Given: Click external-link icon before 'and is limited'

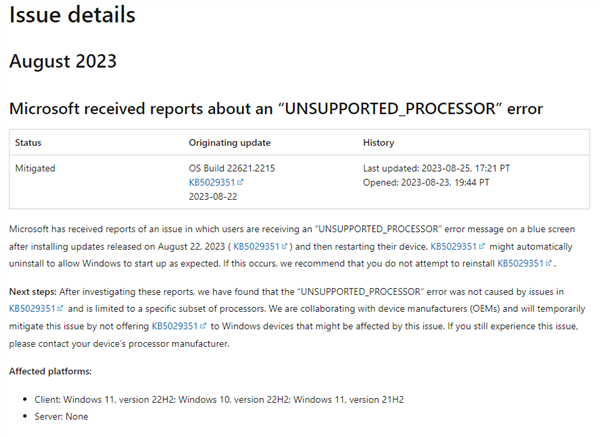Looking at the screenshot, I should 60,308.
